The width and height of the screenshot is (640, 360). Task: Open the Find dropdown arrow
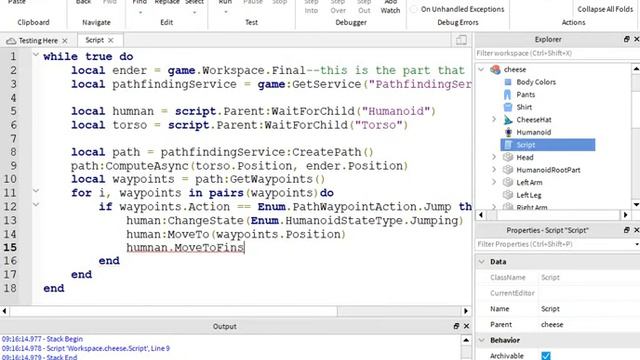click(140, 12)
